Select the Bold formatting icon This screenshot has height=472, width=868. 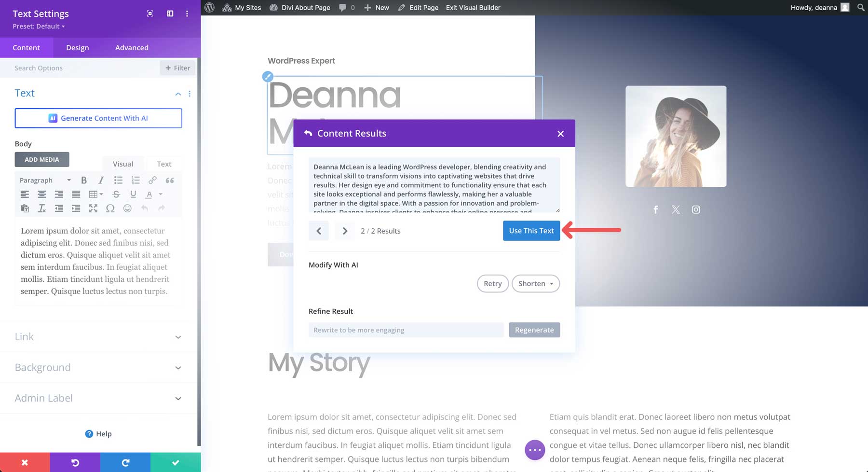(84, 180)
